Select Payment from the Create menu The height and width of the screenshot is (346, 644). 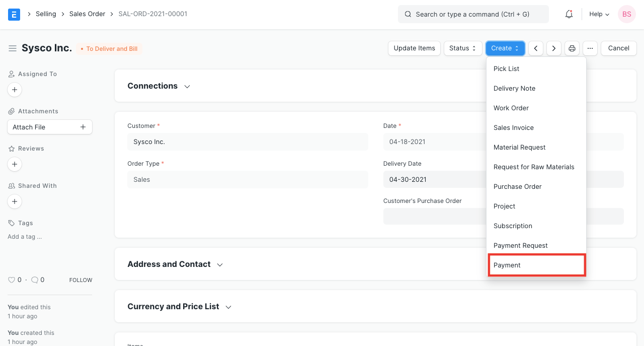(507, 265)
